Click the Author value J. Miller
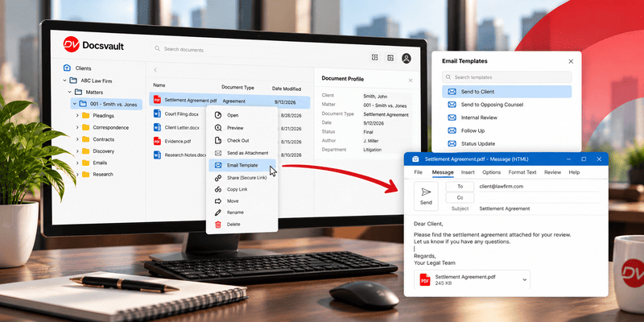This screenshot has width=644, height=322. pyautogui.click(x=371, y=141)
